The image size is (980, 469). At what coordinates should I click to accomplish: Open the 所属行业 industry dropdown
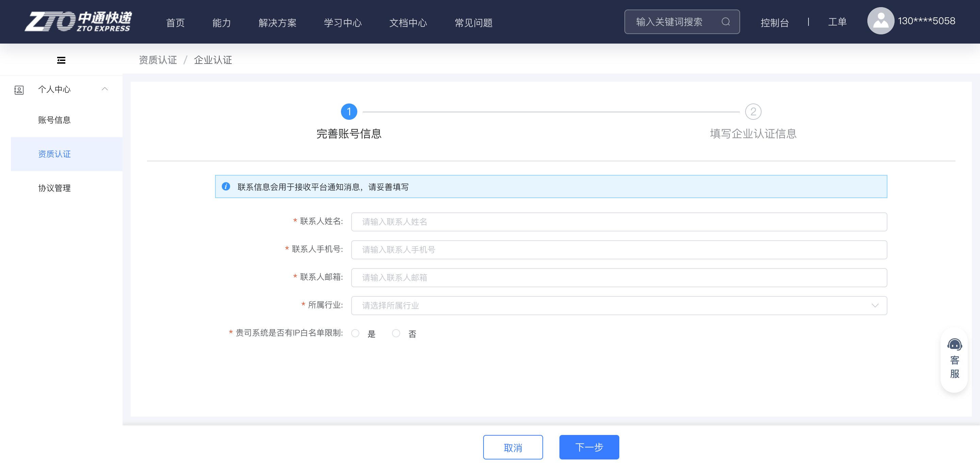[619, 305]
